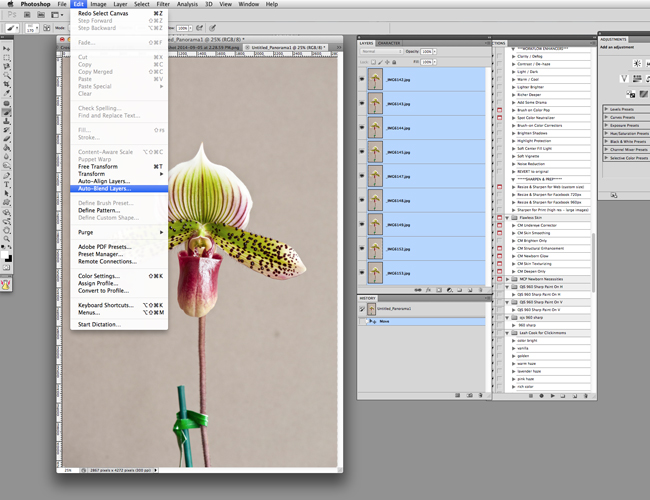Screen dimensions: 650x500
Task: Select the Eyedropper tool
Action: coord(7,93)
